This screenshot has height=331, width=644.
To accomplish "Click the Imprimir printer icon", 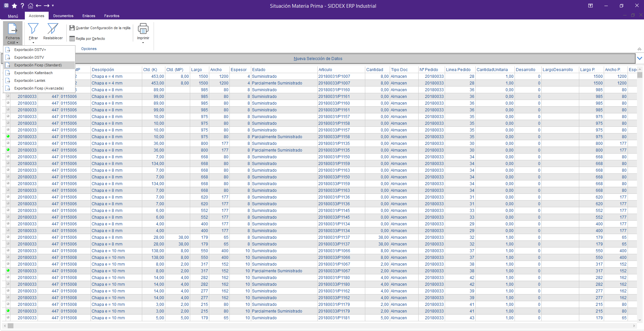I will coord(143,29).
